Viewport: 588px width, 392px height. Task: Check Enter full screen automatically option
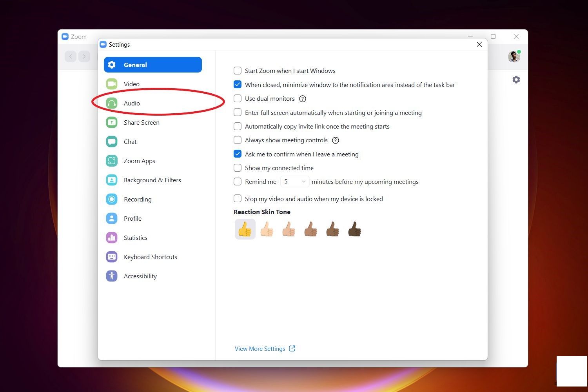pyautogui.click(x=238, y=112)
